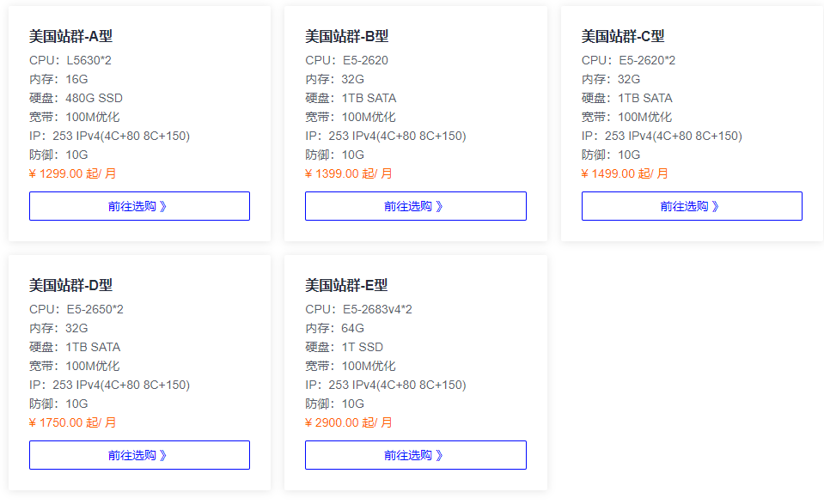Click the ¥1750.00 price label

tap(72, 422)
